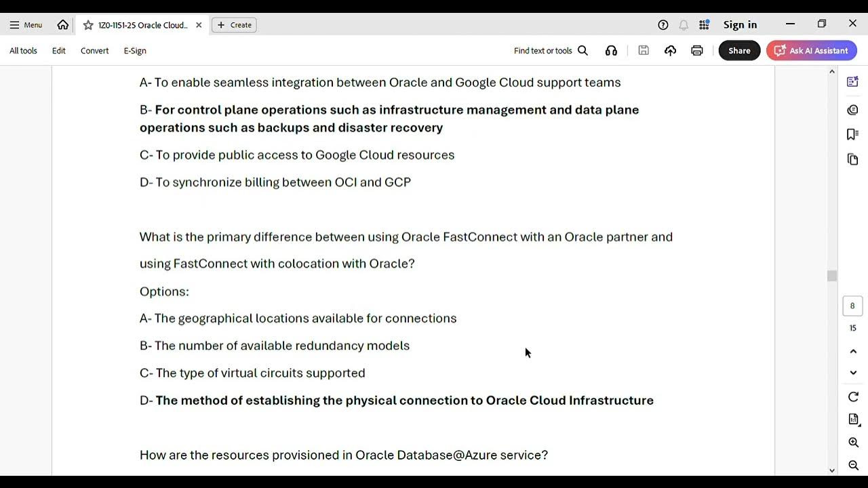Screen dimensions: 868x488
Task: Open the Page thumbnails panel icon
Action: click(853, 159)
